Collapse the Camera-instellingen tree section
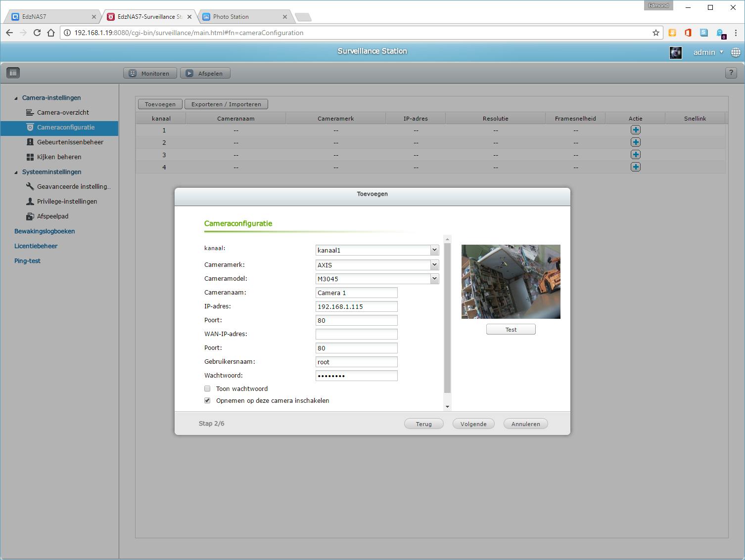The width and height of the screenshot is (745, 560). point(16,98)
